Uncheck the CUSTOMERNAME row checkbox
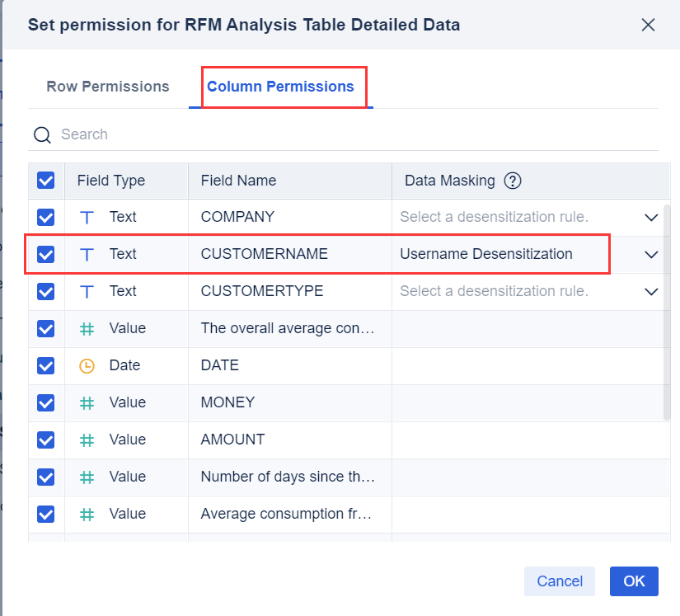The image size is (680, 616). [46, 254]
